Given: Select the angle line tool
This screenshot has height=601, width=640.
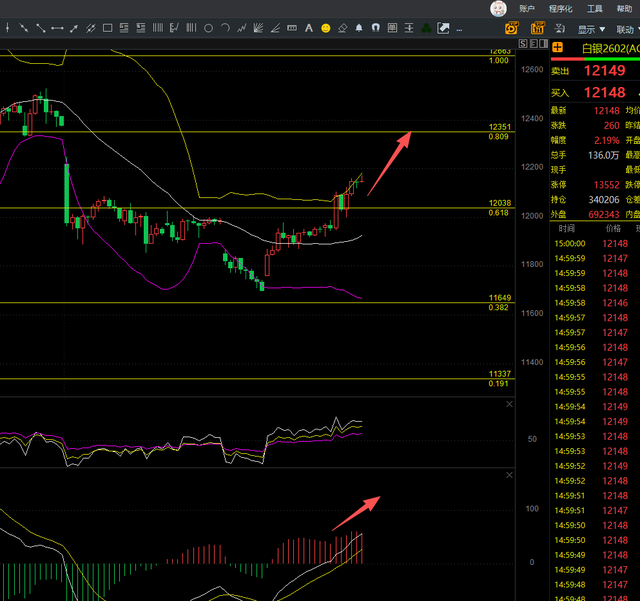Looking at the screenshot, I should pos(275,28).
